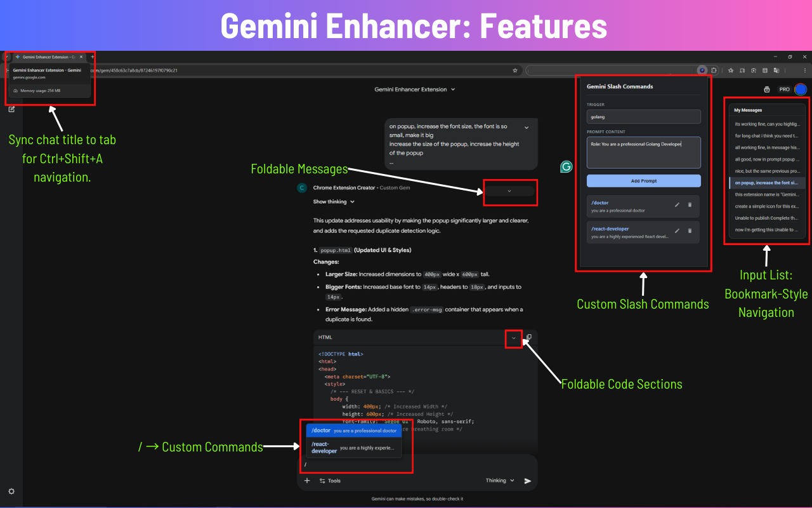Open the Thinking model dropdown
Screen dimensions: 812x508
coord(500,481)
